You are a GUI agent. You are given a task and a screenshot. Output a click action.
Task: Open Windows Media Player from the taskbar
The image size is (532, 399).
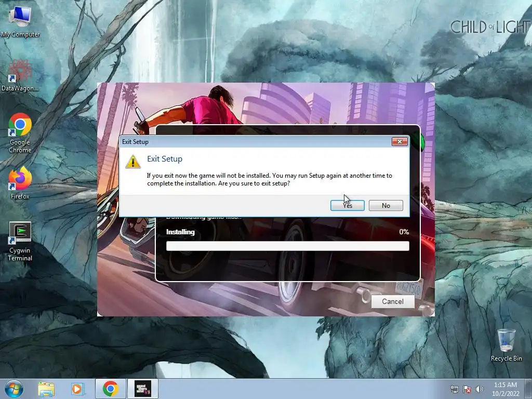[77, 389]
